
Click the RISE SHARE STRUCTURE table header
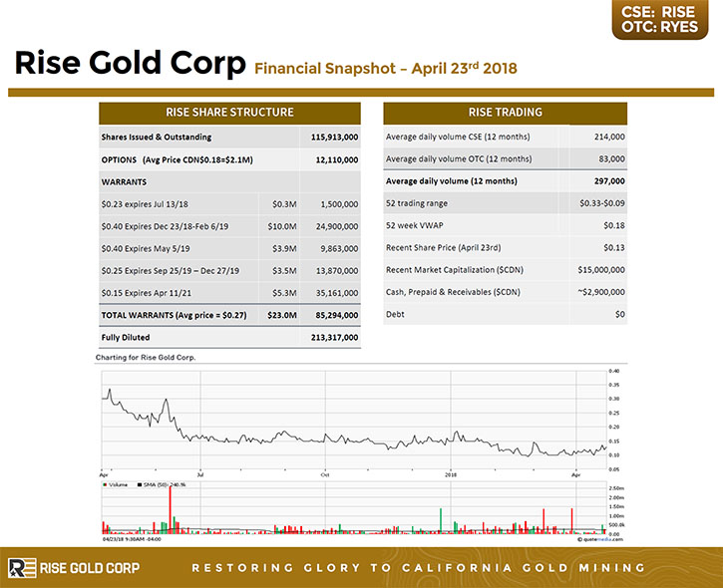coord(229,113)
